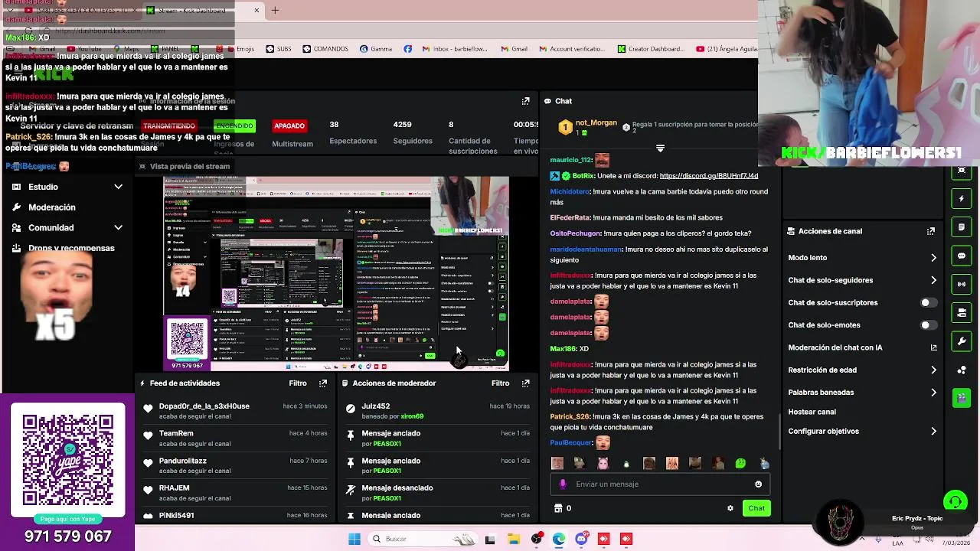Open Task View on the taskbar
The image size is (980, 551).
click(490, 539)
